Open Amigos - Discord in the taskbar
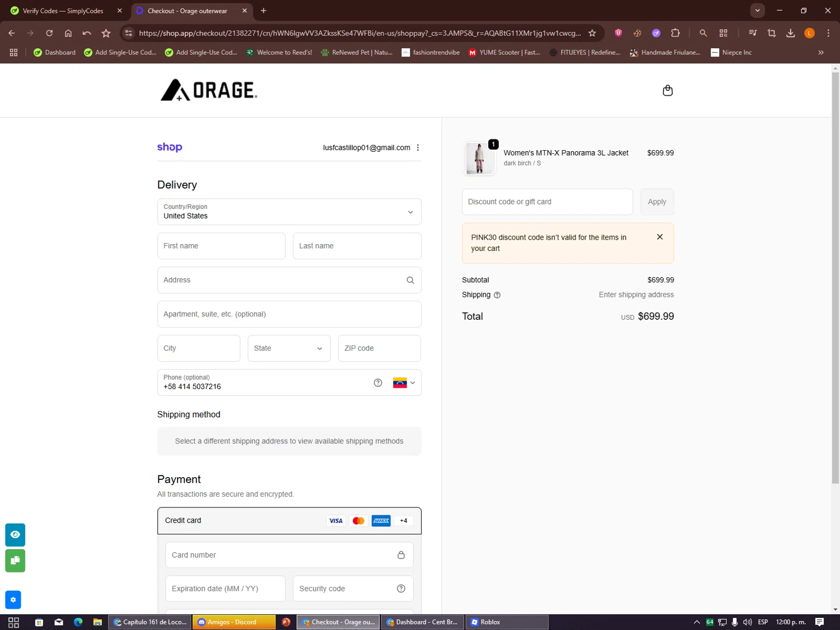 (x=234, y=622)
